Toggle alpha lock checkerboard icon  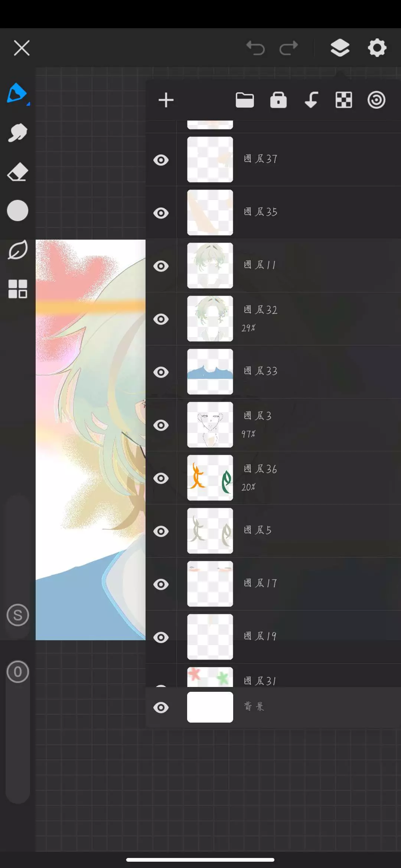click(x=344, y=100)
